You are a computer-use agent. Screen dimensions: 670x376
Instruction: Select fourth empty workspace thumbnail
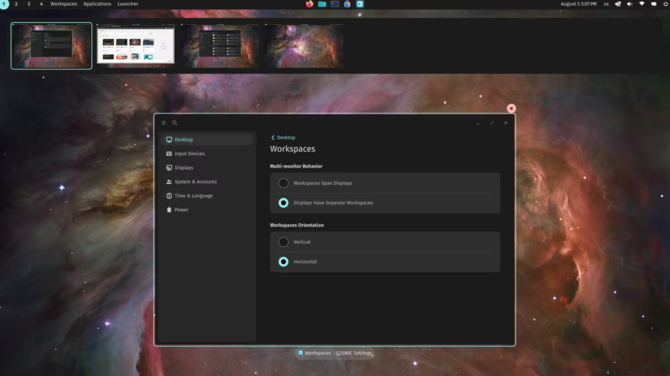coord(304,46)
